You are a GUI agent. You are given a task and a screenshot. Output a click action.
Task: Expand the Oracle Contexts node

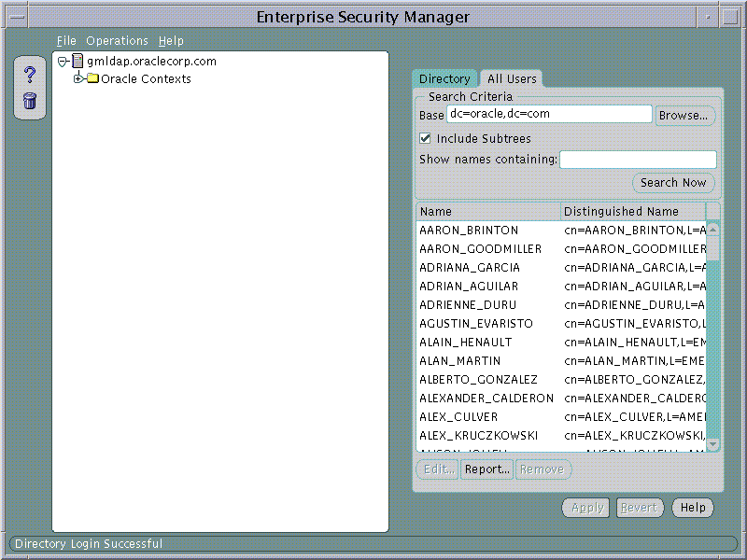click(78, 78)
